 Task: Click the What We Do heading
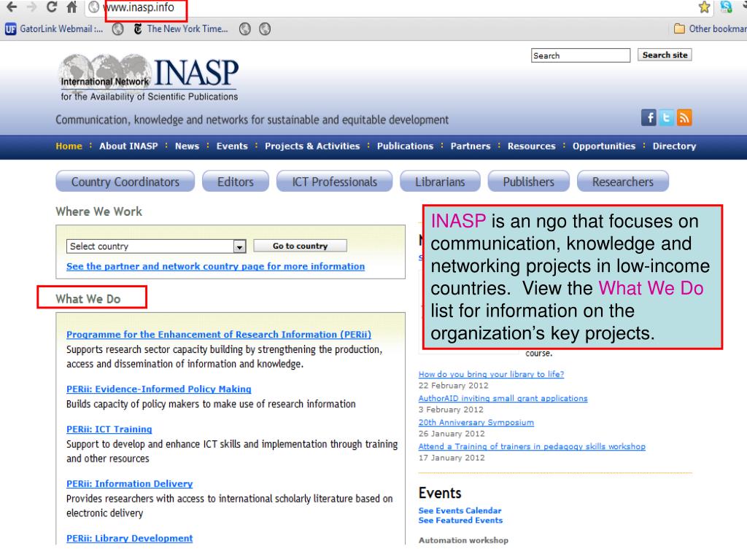click(x=88, y=298)
